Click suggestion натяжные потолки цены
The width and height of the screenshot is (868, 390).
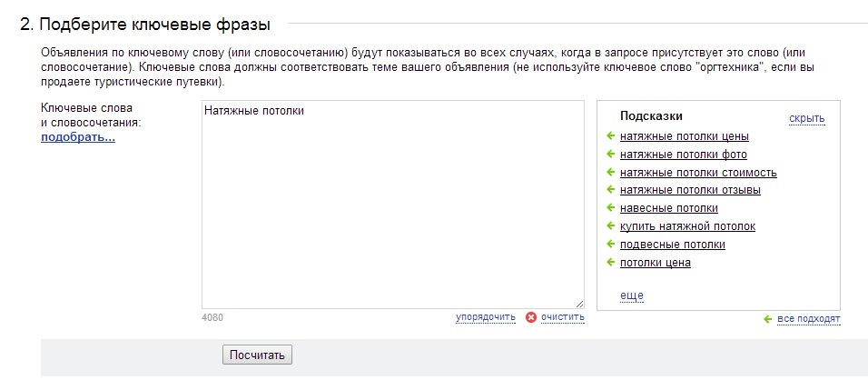(685, 136)
